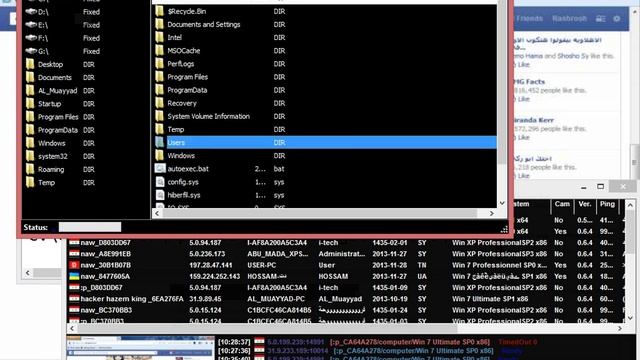Viewport: 640px width, 360px height.
Task: Open the remote screen preview thumbnail
Action: (x=140, y=348)
